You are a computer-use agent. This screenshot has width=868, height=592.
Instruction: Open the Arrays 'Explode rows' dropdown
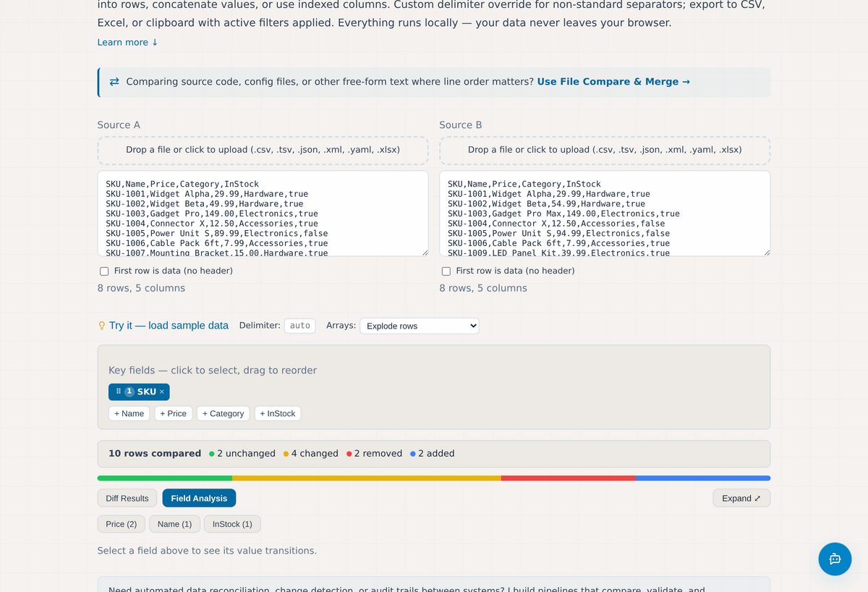420,326
